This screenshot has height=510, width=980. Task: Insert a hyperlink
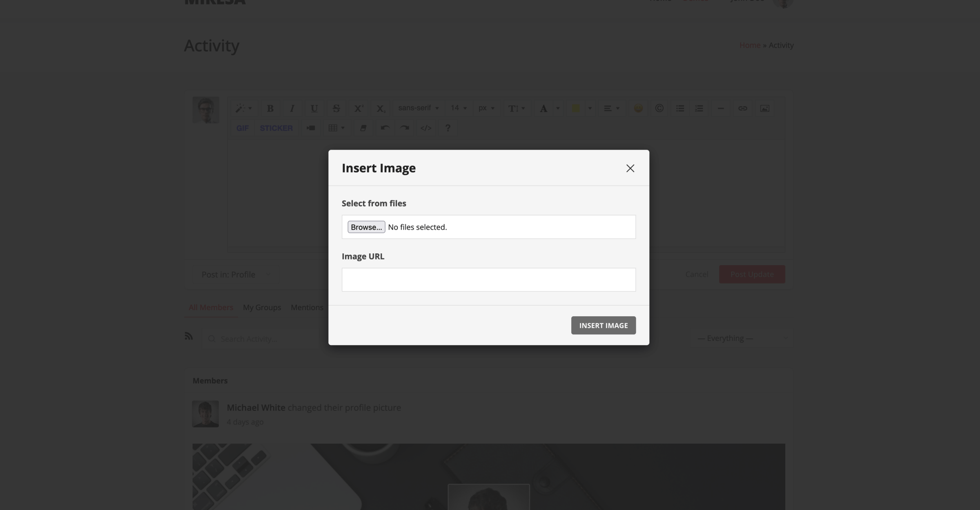coord(743,108)
